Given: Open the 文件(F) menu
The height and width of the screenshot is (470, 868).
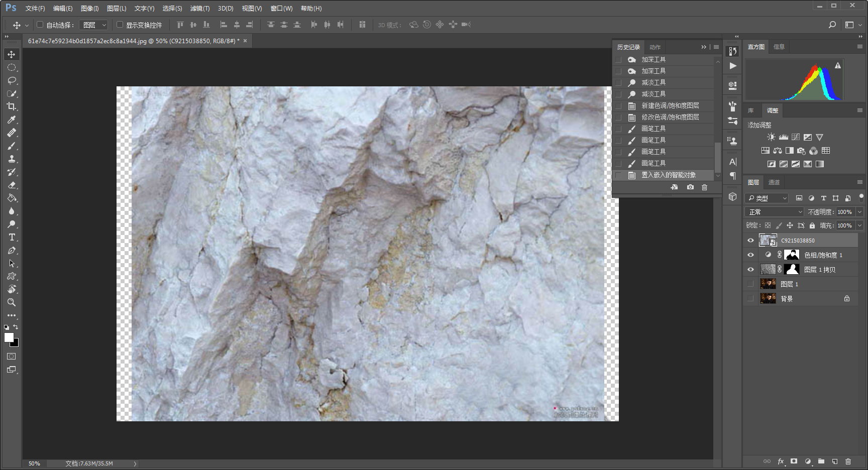Looking at the screenshot, I should (x=35, y=9).
